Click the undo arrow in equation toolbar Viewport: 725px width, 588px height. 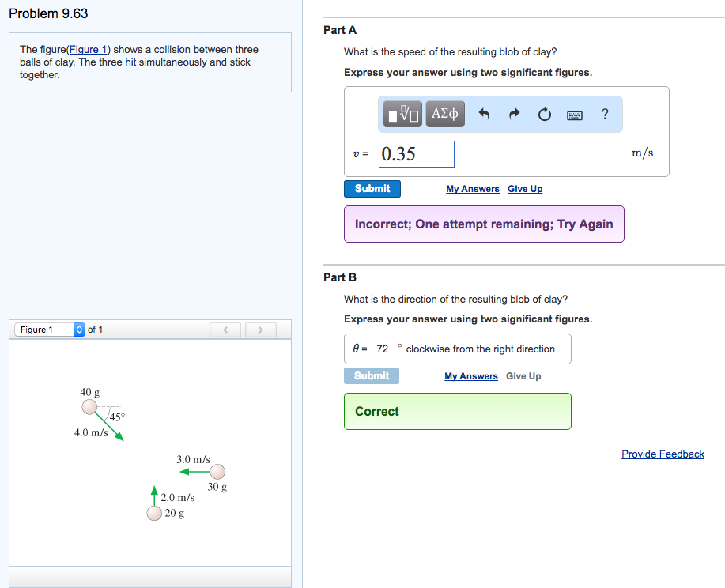[x=484, y=114]
